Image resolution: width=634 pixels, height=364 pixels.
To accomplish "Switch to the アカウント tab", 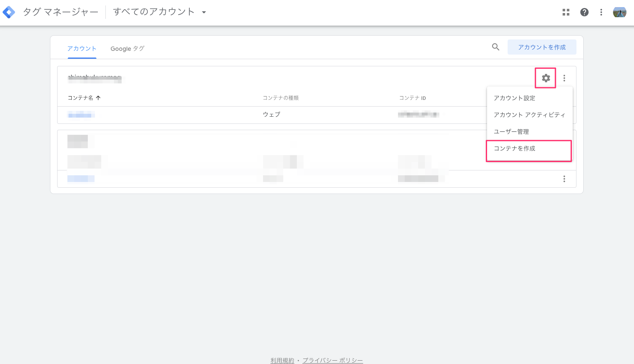I will click(x=82, y=49).
